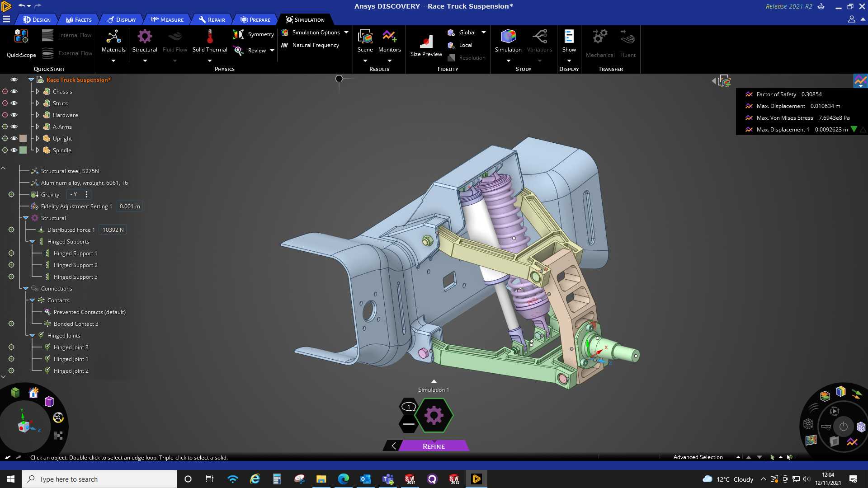Screen dimensions: 868x488
Task: Switch to the Repair tab
Action: [212, 19]
